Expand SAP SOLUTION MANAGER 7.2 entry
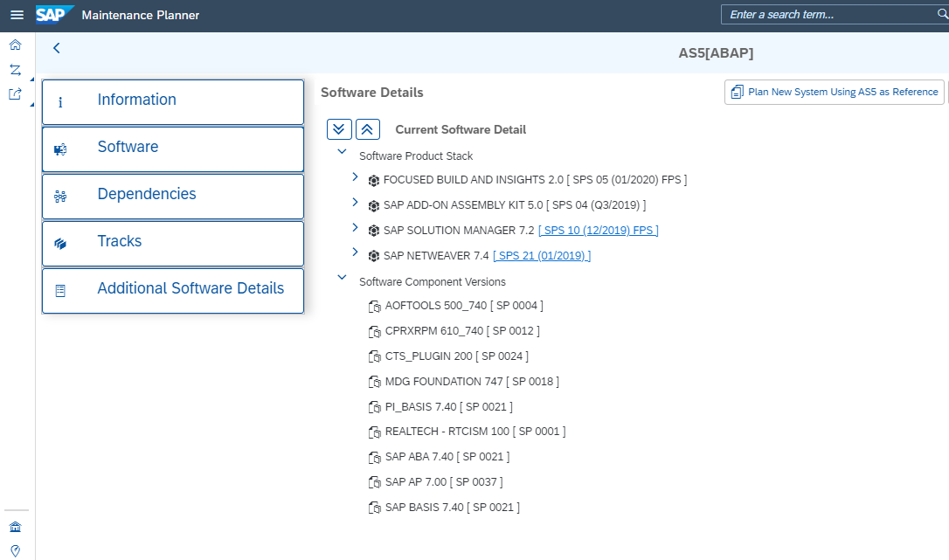This screenshot has height=560, width=949. (x=355, y=228)
